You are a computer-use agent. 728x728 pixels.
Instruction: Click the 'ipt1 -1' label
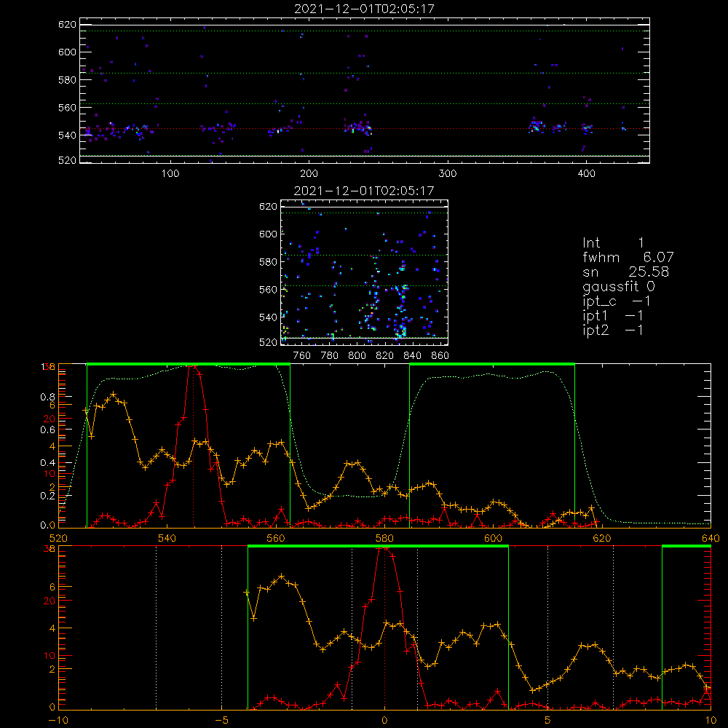coord(613,316)
